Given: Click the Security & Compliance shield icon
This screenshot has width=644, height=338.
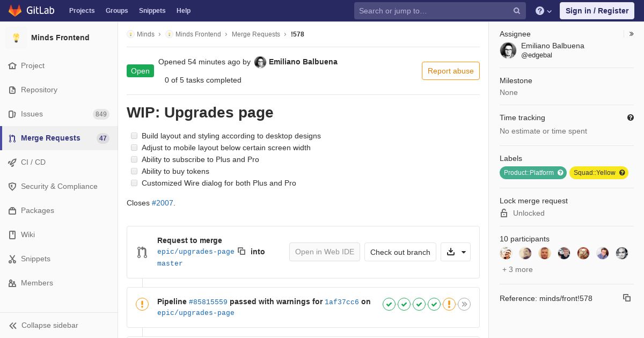Looking at the screenshot, I should [x=12, y=186].
